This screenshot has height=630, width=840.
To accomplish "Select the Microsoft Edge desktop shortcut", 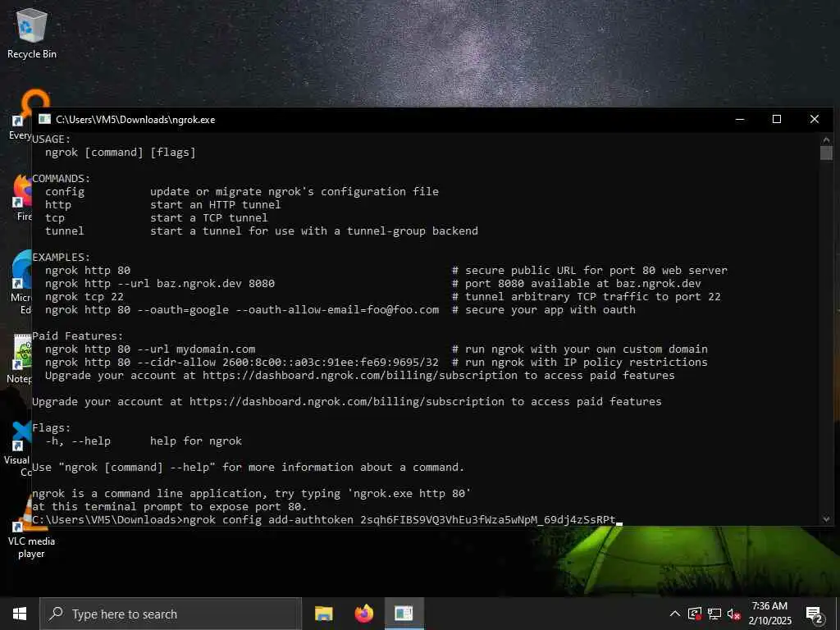I will click(21, 281).
